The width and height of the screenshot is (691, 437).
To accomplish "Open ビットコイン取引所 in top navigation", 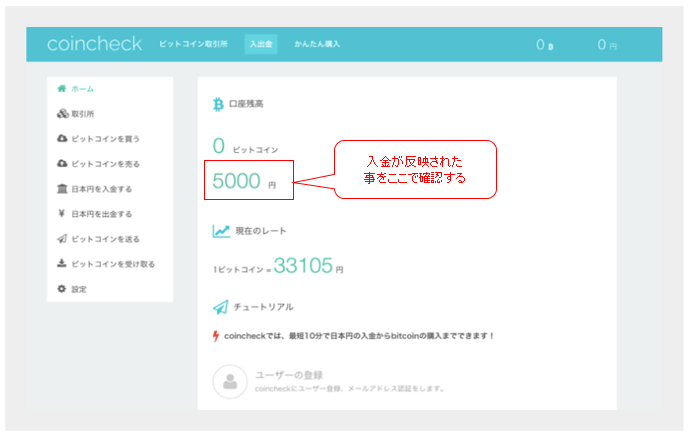I will [x=193, y=44].
